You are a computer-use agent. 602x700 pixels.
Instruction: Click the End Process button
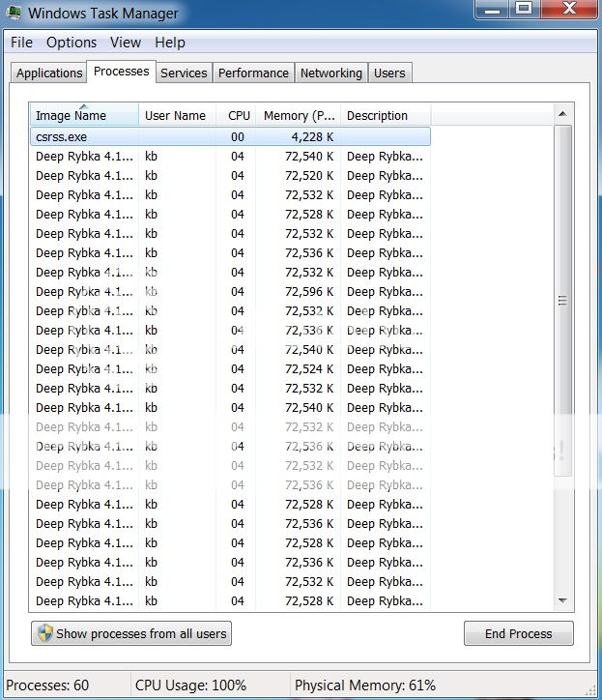[519, 633]
